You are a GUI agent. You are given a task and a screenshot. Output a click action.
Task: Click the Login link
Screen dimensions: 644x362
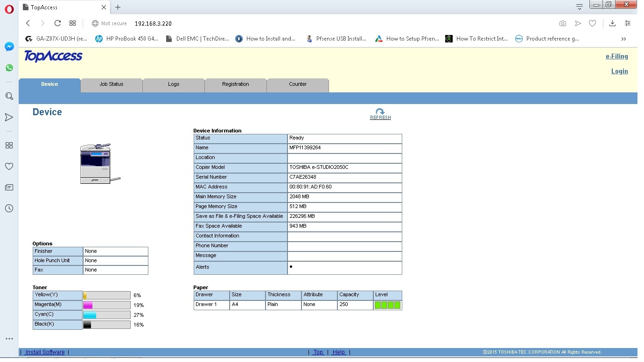point(619,71)
